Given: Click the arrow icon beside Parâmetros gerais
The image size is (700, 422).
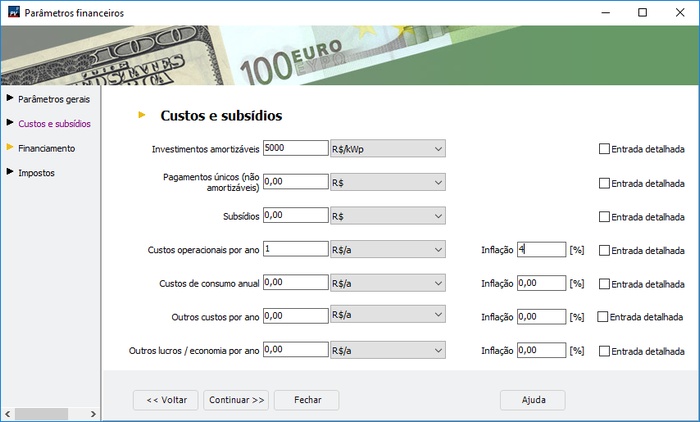Looking at the screenshot, I should tap(9, 99).
